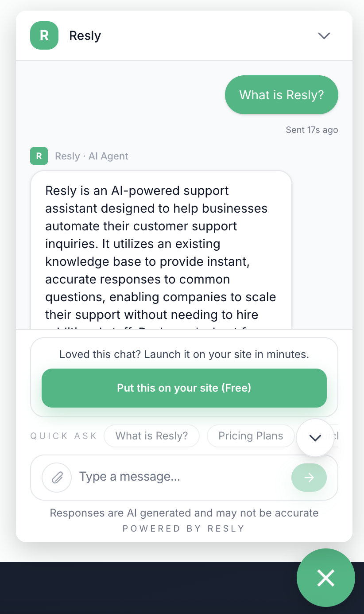Click the Resly avatar in the chat header
This screenshot has width=364, height=614.
44,35
